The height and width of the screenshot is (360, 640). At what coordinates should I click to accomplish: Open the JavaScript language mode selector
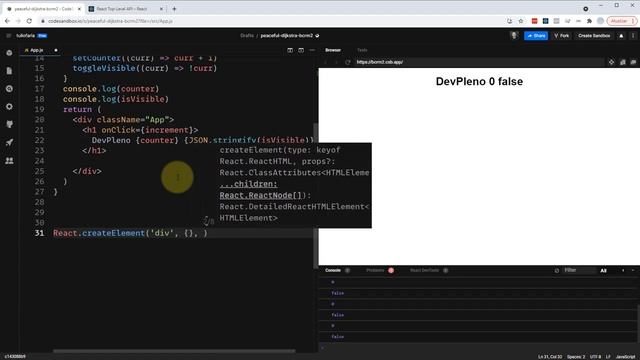coord(625,357)
